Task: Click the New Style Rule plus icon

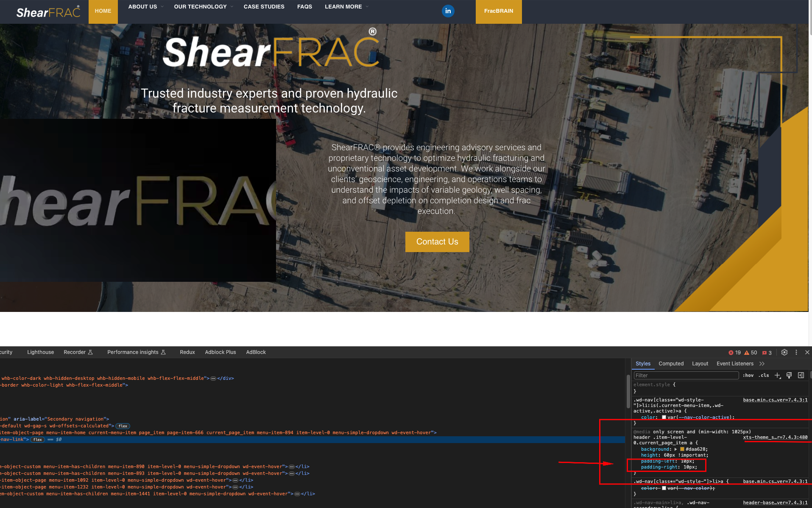Action: click(778, 375)
